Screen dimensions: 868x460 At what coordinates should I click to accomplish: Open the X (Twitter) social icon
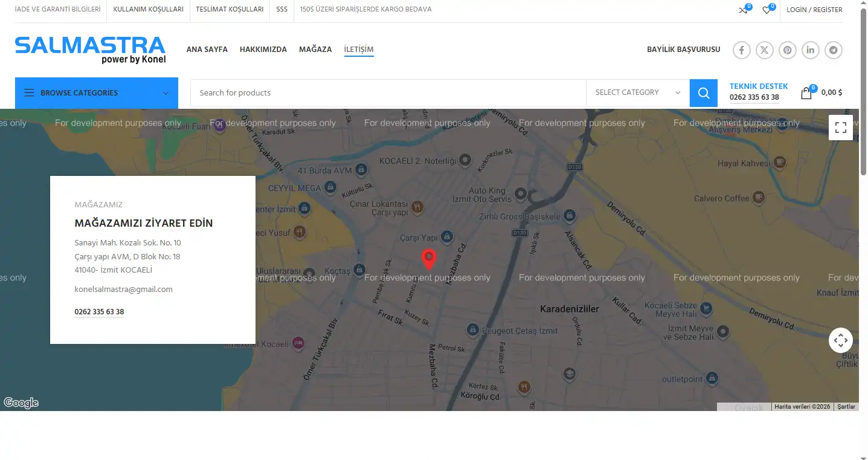[765, 50]
